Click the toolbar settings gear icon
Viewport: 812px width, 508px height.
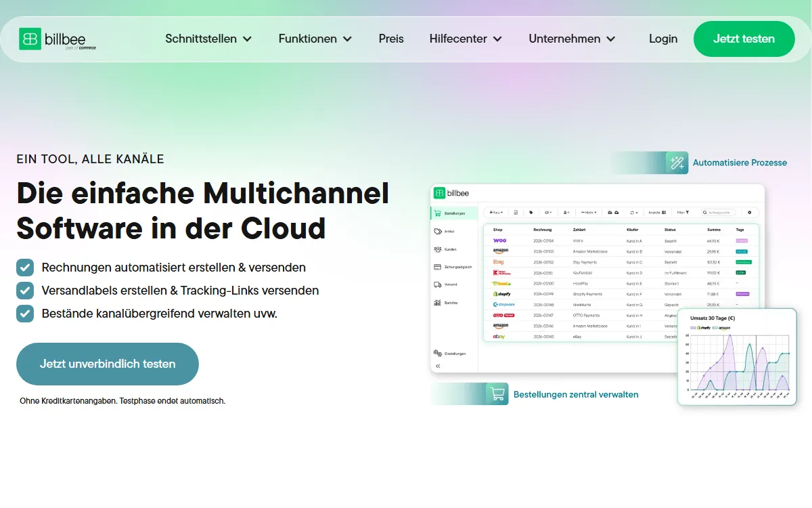coord(749,213)
